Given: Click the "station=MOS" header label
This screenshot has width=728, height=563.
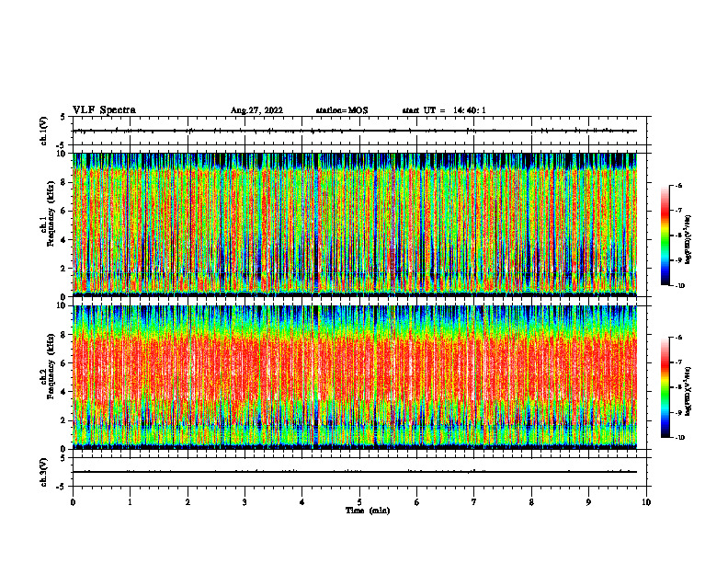Looking at the screenshot, I should pos(342,110).
